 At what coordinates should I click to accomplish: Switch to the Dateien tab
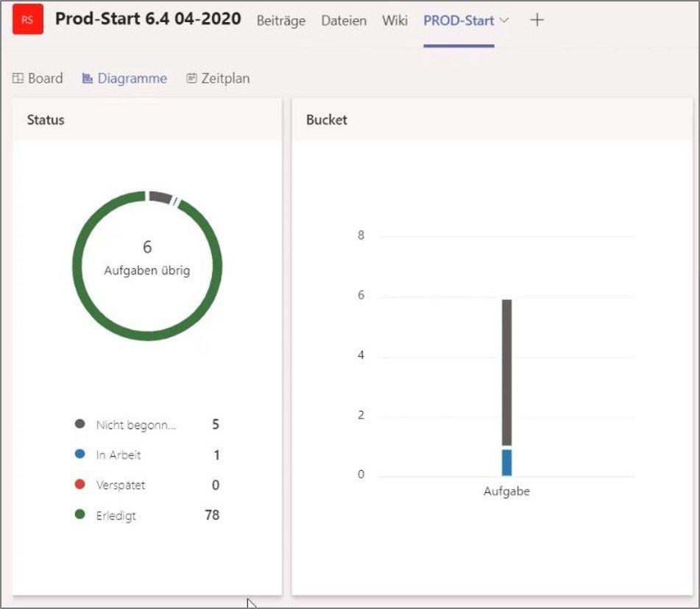pyautogui.click(x=344, y=21)
